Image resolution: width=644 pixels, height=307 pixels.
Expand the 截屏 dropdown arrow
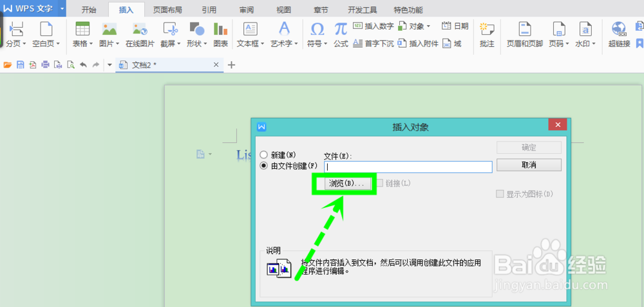(x=178, y=44)
